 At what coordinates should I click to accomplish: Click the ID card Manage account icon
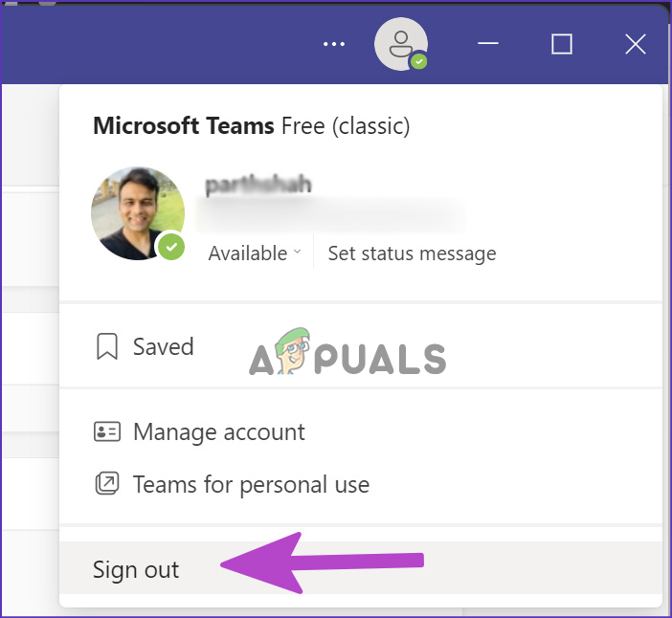click(x=106, y=431)
